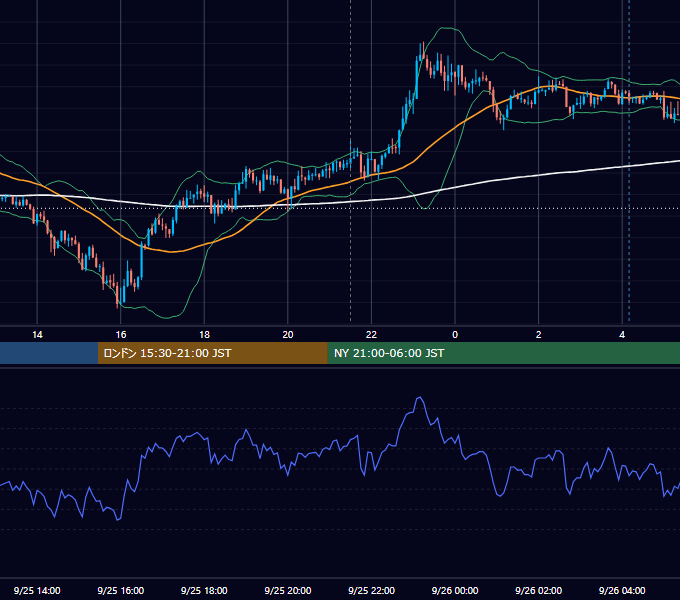Click the 9/25 16:00 date label
Viewport: 680px width, 600px height.
click(x=121, y=590)
